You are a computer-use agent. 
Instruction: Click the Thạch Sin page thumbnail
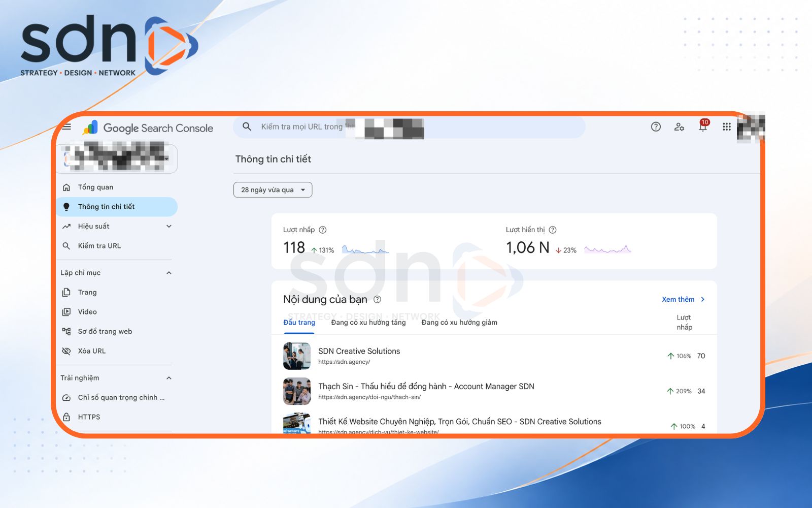coord(297,391)
